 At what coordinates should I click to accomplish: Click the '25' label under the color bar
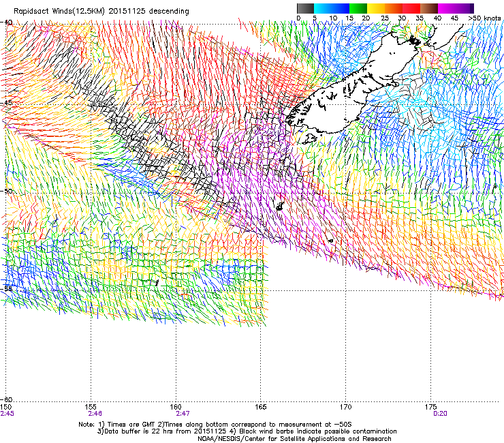(x=385, y=18)
